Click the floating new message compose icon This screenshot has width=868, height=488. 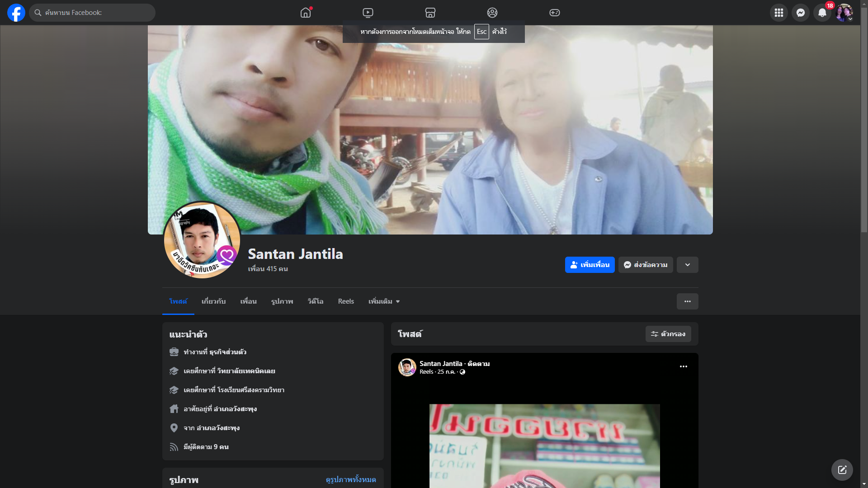coord(842,470)
